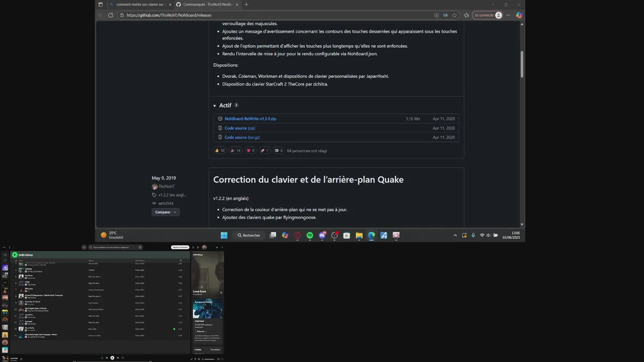The width and height of the screenshot is (644, 362).
Task: Open Task View in the taskbar
Action: pyautogui.click(x=273, y=235)
